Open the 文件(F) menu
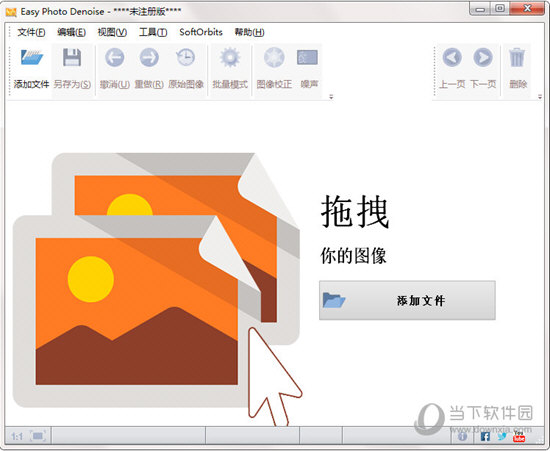Image resolution: width=550 pixels, height=451 pixels. coord(31,32)
